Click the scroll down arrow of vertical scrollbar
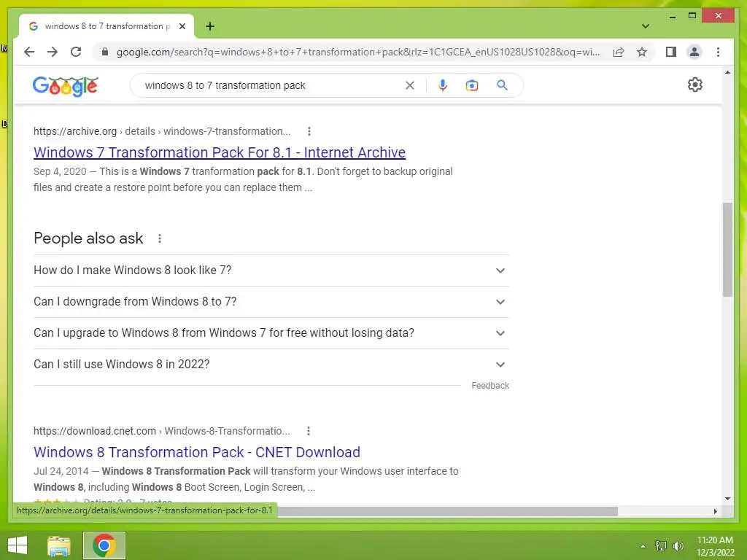Screen dimensions: 747x560 [727, 499]
